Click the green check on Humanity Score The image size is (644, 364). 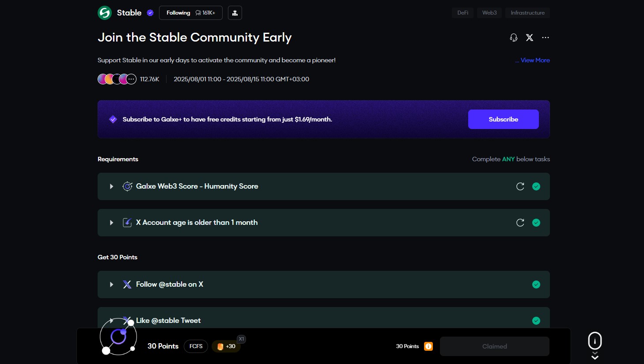(536, 186)
